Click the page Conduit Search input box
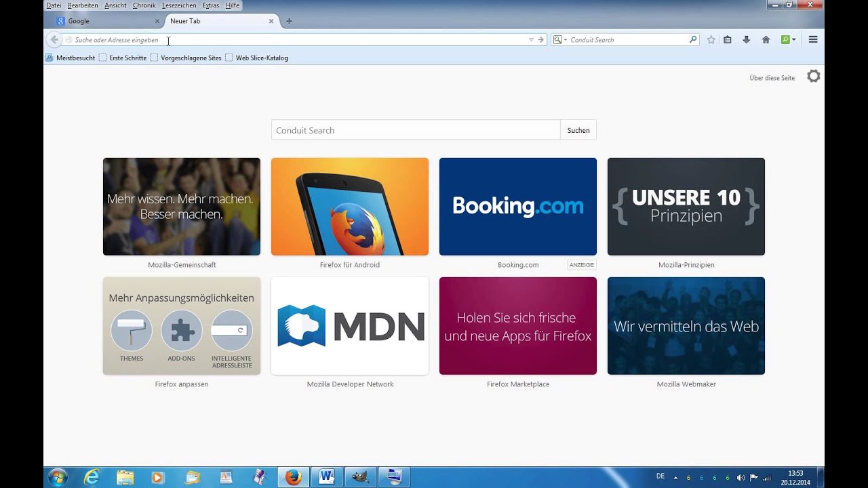 [416, 130]
